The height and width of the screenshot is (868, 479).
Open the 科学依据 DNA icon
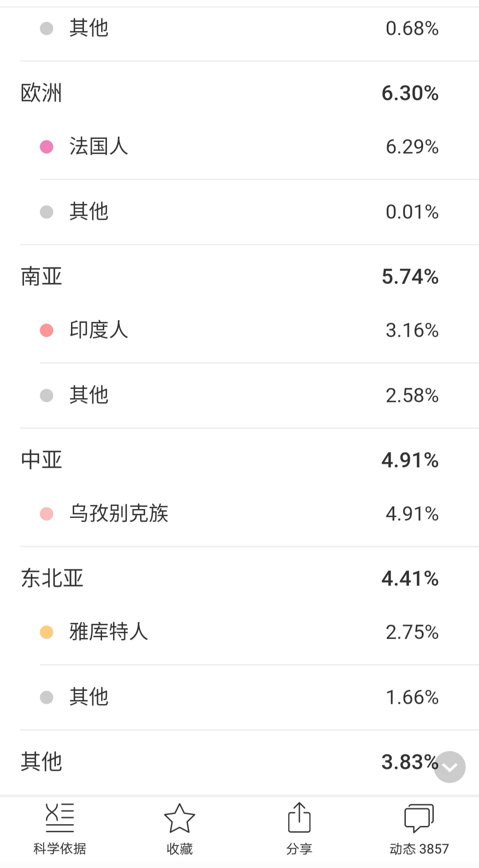point(60,817)
